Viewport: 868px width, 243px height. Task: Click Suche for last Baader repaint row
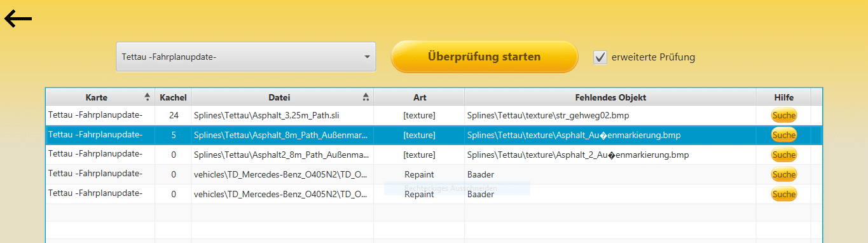pyautogui.click(x=783, y=194)
